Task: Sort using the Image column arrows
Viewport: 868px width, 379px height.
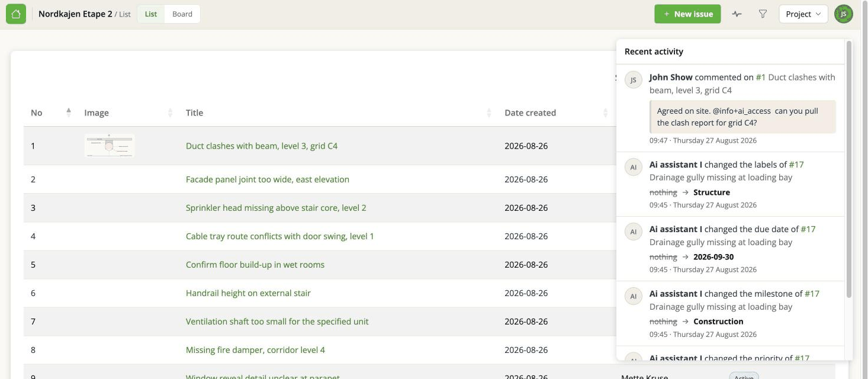Action: coord(171,113)
